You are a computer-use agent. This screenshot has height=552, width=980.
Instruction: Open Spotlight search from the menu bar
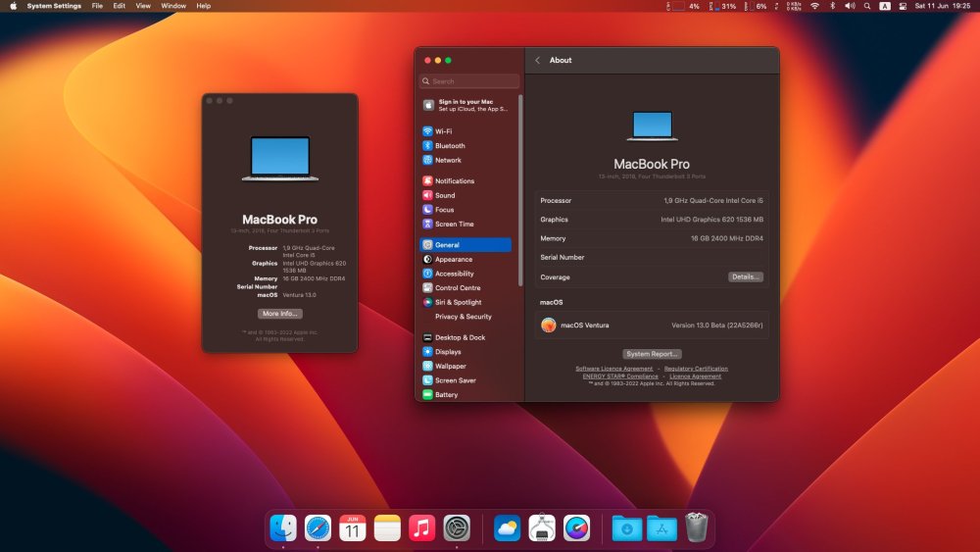[867, 6]
